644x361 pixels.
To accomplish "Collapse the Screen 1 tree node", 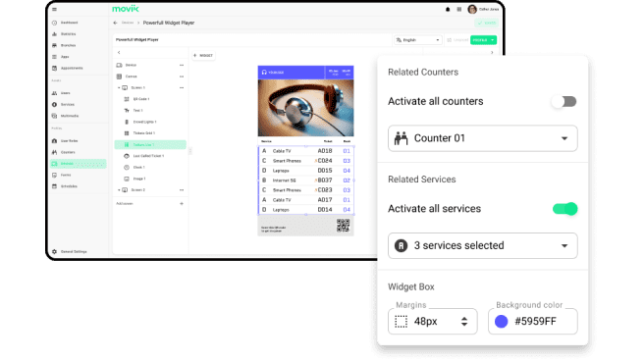I will click(x=119, y=87).
